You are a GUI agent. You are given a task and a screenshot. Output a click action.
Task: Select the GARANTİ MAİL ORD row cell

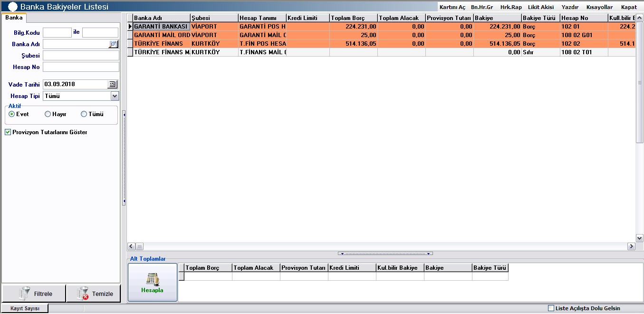[162, 35]
